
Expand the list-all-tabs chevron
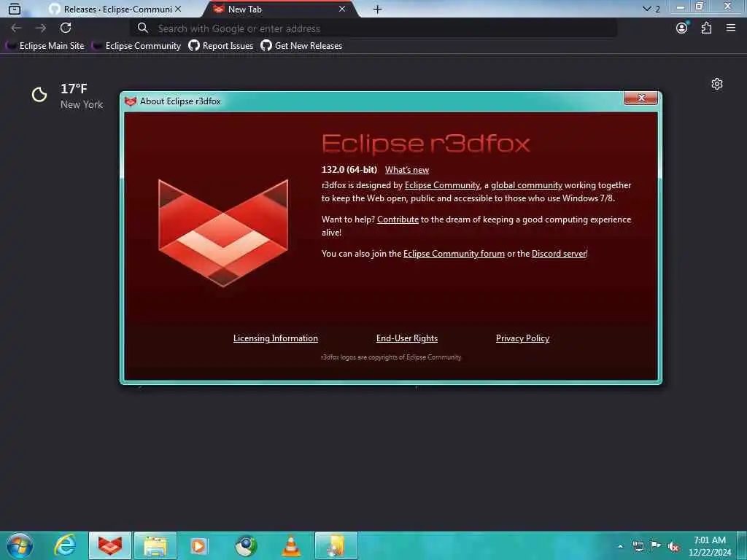tap(646, 9)
